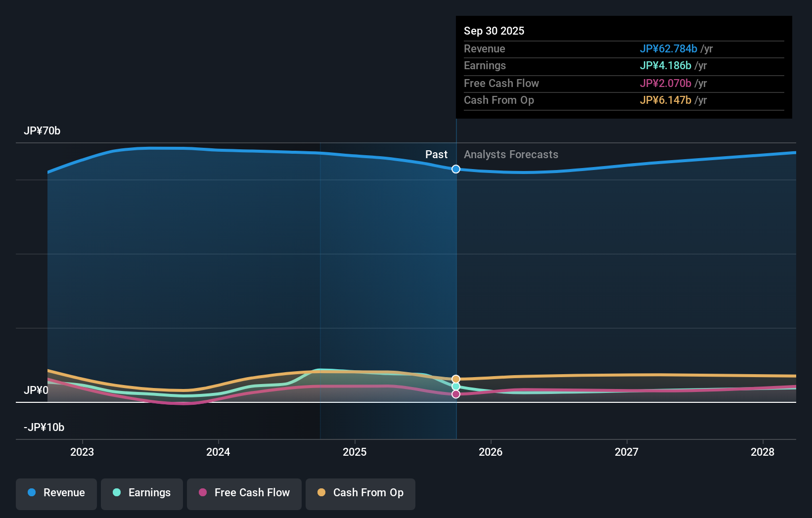Click the blue Revenue legend dot
The width and height of the screenshot is (812, 518).
click(32, 493)
